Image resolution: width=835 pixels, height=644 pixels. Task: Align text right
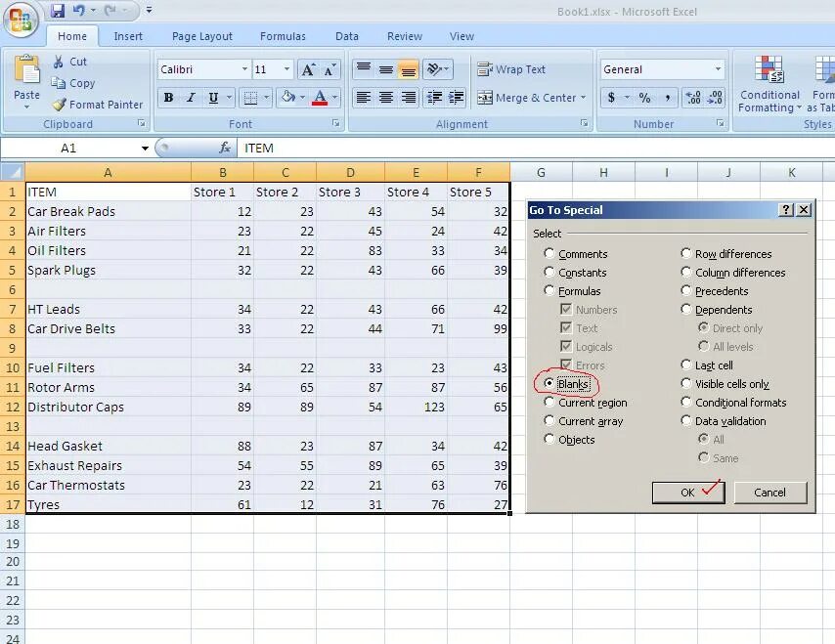tap(409, 98)
